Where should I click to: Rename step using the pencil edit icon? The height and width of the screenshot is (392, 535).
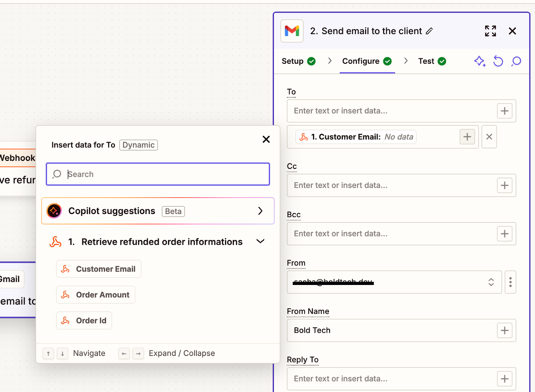point(429,31)
